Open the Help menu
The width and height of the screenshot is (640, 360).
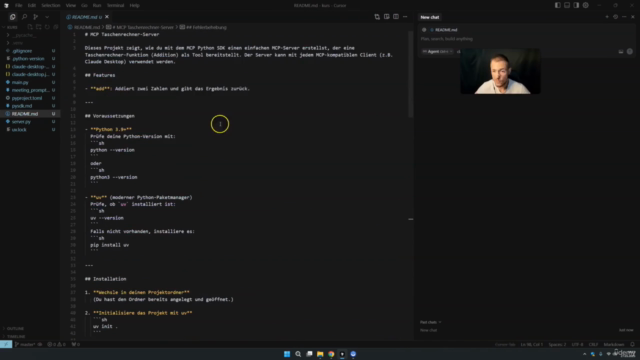[134, 5]
